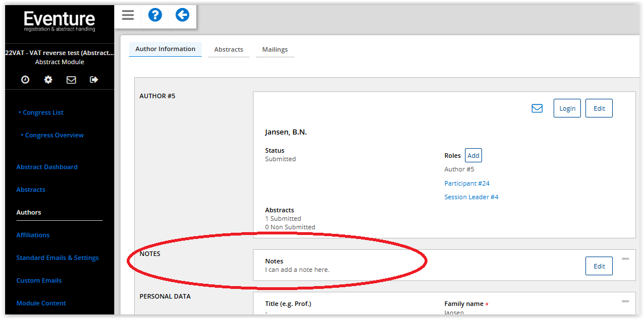
Task: Click Edit button in the author header
Action: coord(599,108)
